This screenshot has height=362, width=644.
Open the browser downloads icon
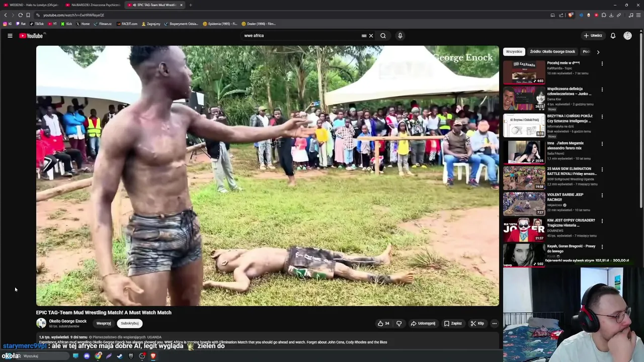point(611,15)
